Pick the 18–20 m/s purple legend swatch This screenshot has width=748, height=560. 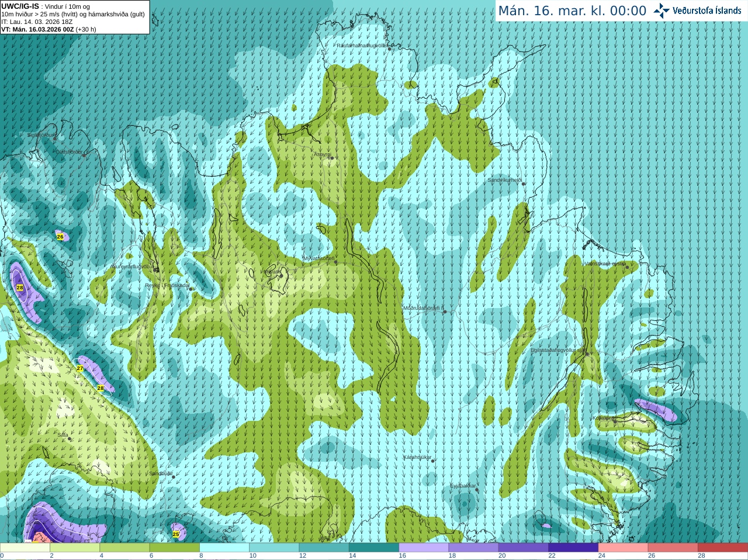(x=474, y=548)
